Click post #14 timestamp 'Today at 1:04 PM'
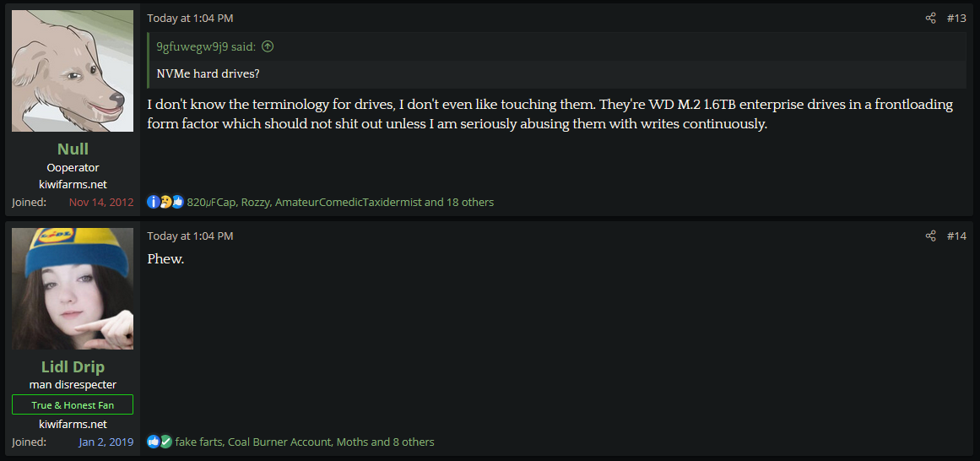Viewport: 980px width, 461px height. pos(190,236)
